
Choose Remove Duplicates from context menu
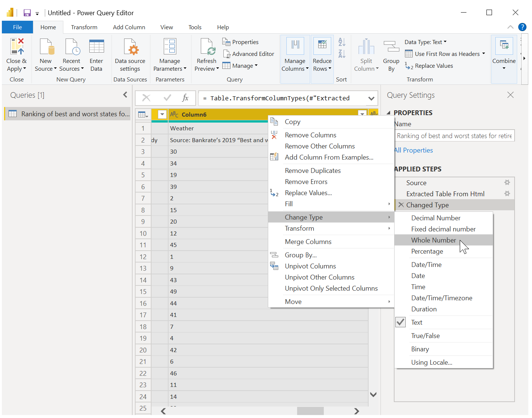coord(331,171)
